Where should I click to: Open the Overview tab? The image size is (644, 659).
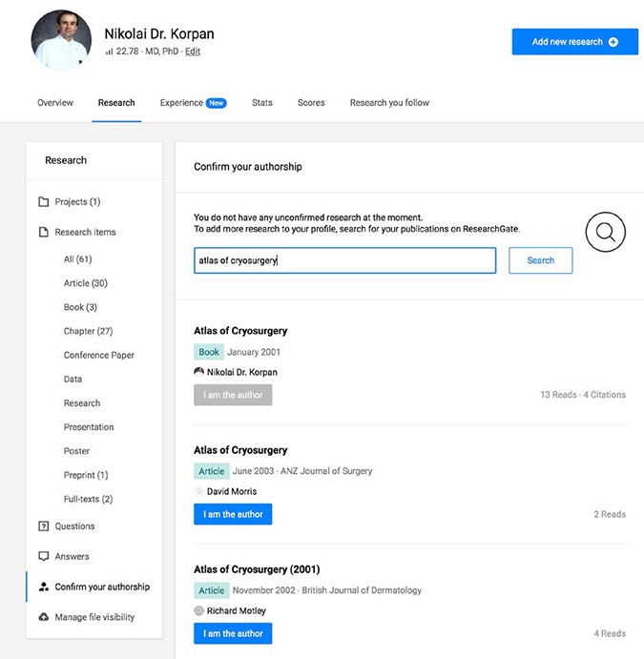tap(54, 103)
